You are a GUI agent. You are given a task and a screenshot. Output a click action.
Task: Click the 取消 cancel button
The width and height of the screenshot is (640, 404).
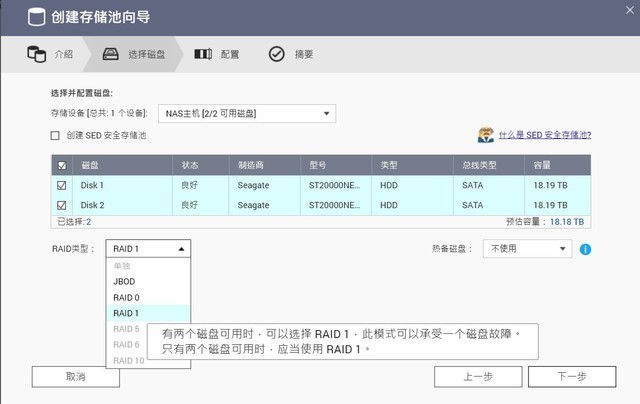pyautogui.click(x=76, y=376)
